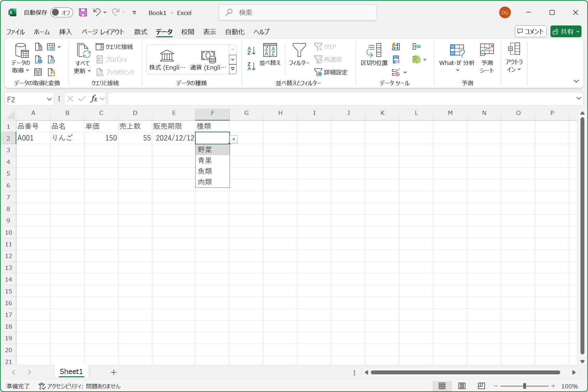The width and height of the screenshot is (588, 392).
Task: Click the horizontal scrollbar thumb
Action: coord(465,372)
